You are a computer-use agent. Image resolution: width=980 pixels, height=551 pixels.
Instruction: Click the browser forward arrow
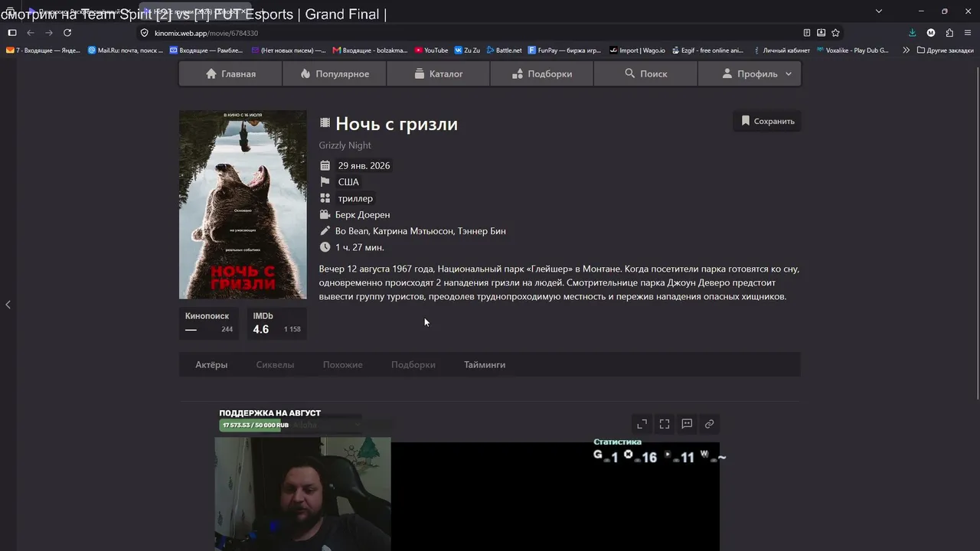click(x=49, y=33)
